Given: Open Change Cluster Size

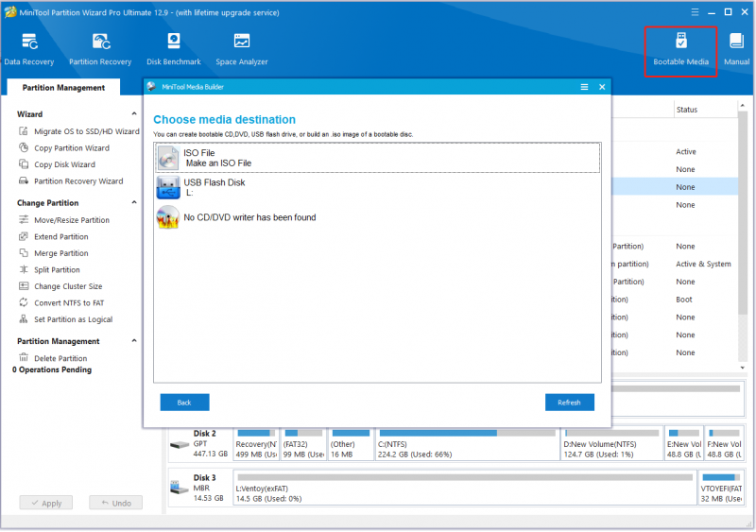Looking at the screenshot, I should click(x=60, y=286).
